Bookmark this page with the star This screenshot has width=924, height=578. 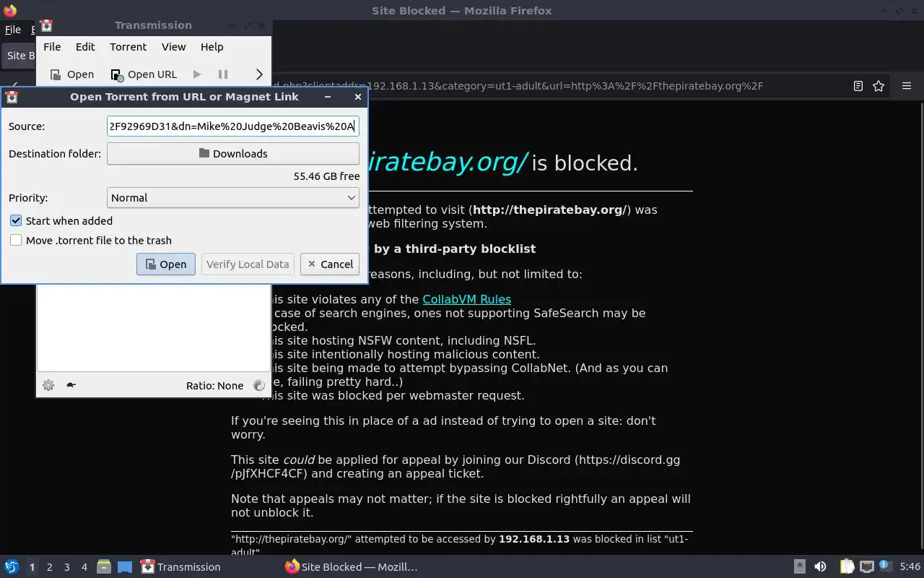(879, 86)
